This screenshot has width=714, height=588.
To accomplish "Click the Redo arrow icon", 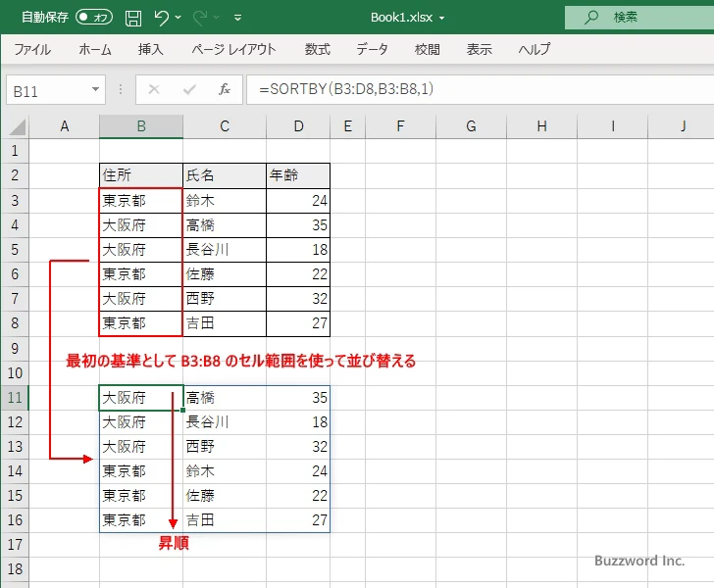I will tap(199, 18).
